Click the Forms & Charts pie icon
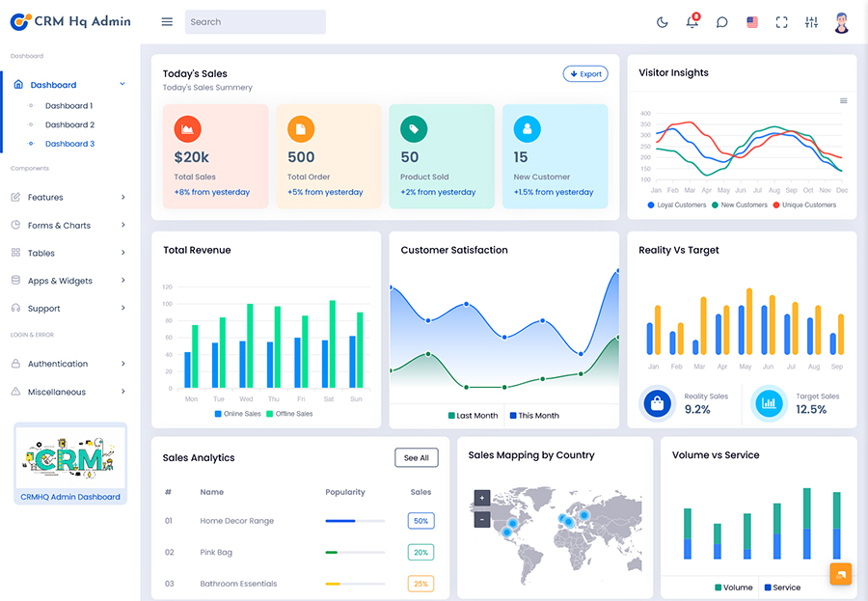Screen dimensions: 868x601 tap(15, 225)
